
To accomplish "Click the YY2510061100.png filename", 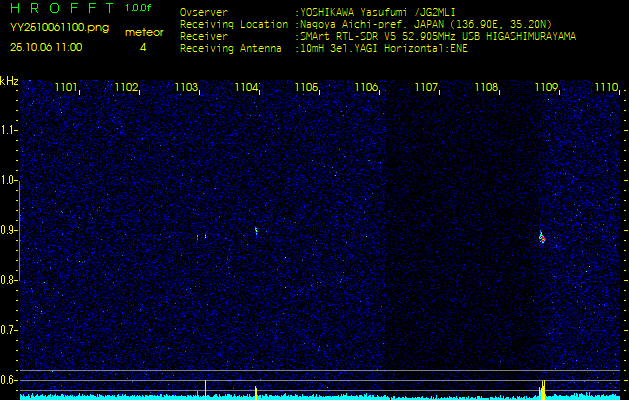I will click(x=59, y=28).
